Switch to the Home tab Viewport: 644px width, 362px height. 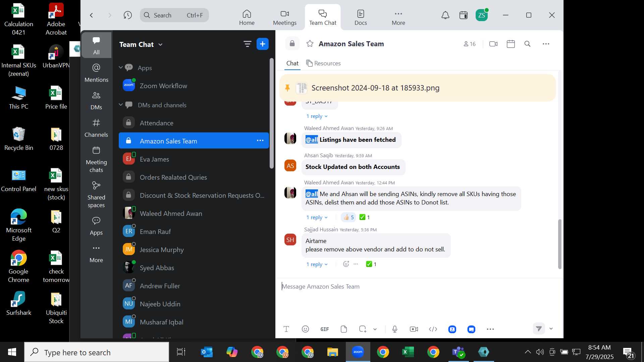tap(247, 17)
